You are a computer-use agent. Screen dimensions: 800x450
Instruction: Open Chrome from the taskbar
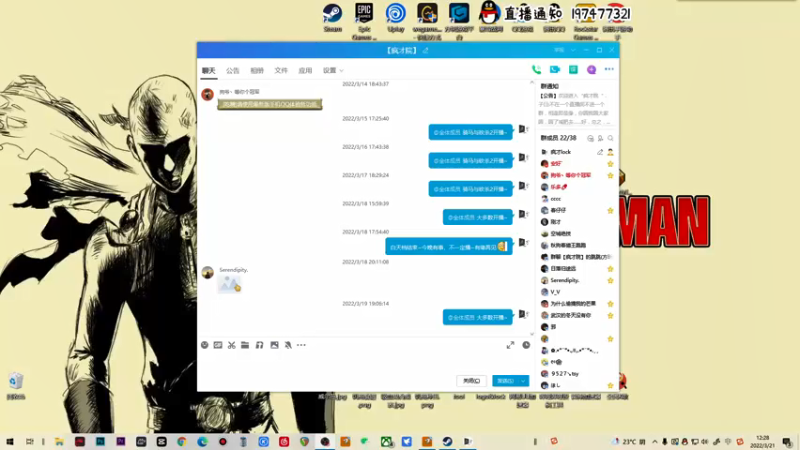182,442
